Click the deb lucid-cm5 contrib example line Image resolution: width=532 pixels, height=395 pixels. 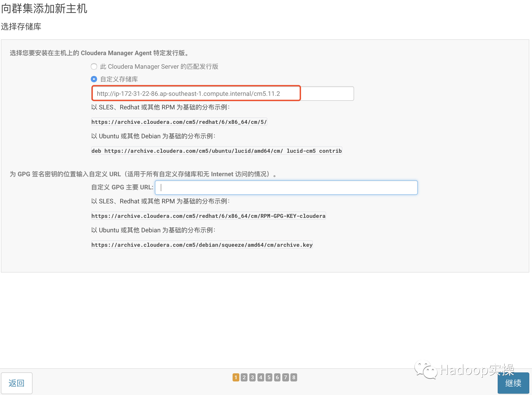217,151
